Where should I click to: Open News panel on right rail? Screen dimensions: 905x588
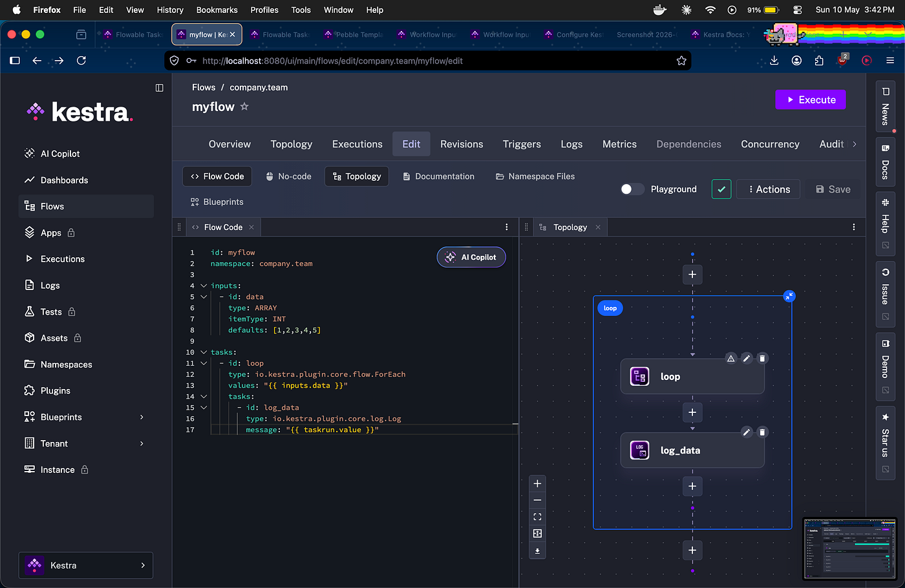(x=885, y=107)
